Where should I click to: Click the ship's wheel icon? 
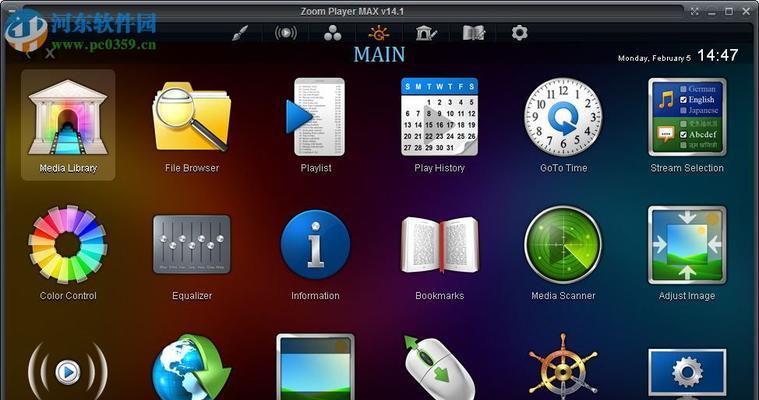coord(563,368)
